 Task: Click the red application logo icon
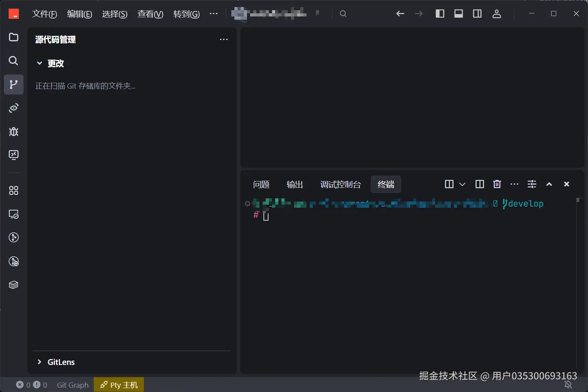point(14,14)
